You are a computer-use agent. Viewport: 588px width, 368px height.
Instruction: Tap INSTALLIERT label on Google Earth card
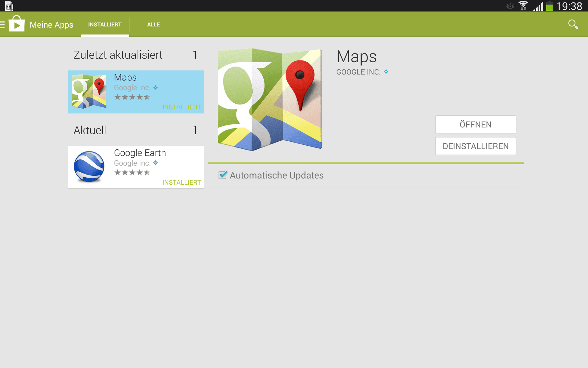click(182, 182)
